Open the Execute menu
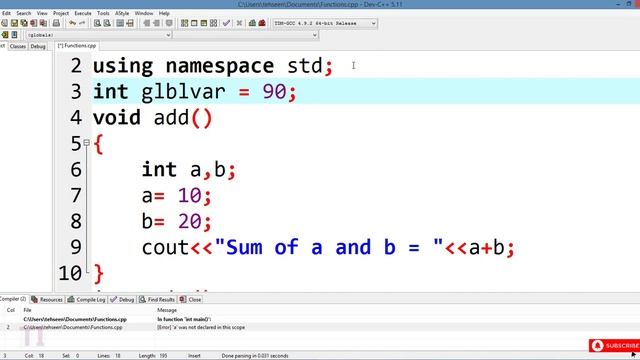This screenshot has height=360, width=640. (x=83, y=13)
